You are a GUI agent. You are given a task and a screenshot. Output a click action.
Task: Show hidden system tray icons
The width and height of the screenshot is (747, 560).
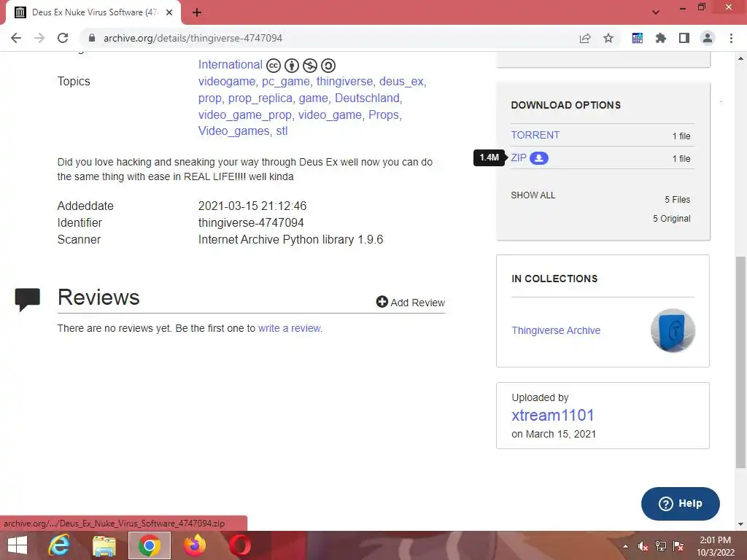(x=625, y=546)
